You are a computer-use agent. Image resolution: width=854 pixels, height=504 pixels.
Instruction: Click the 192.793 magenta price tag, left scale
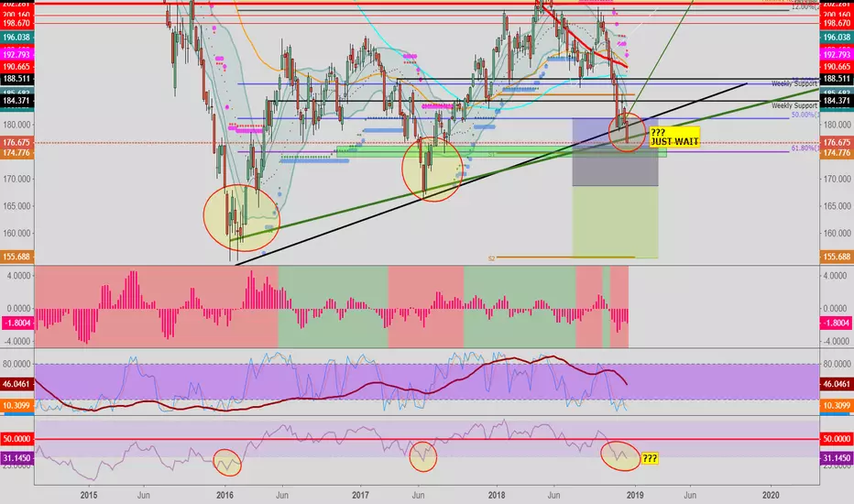(x=16, y=55)
